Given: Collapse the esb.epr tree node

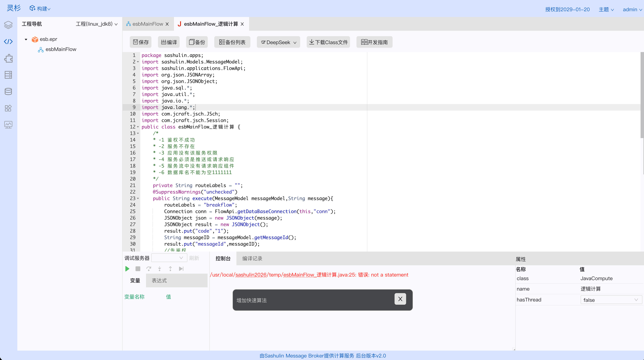Looking at the screenshot, I should tap(26, 39).
